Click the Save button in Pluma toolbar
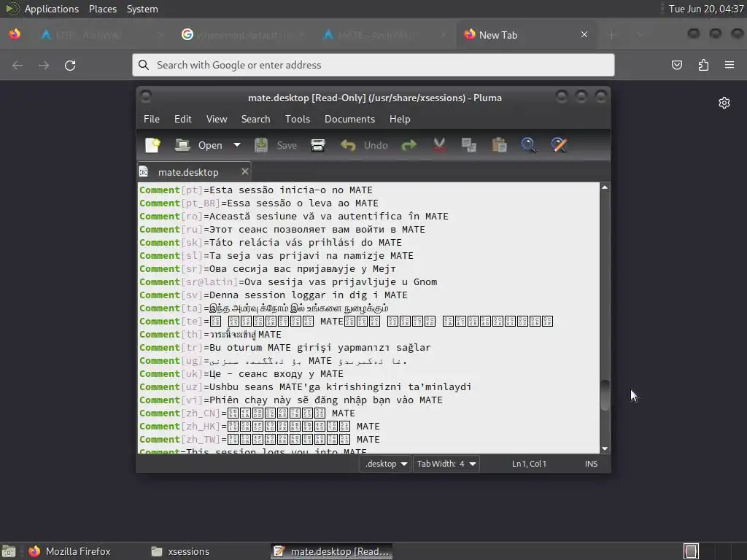Image resolution: width=747 pixels, height=560 pixels. pos(276,145)
